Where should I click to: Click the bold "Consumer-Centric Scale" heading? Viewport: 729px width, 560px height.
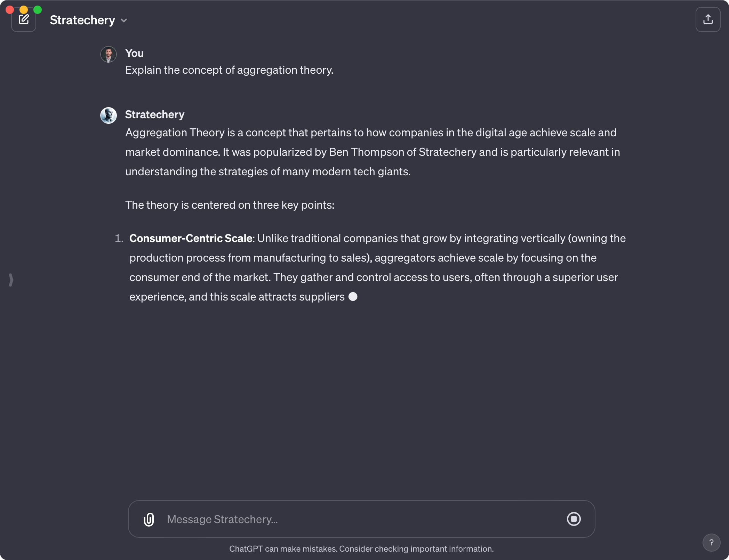click(x=191, y=238)
